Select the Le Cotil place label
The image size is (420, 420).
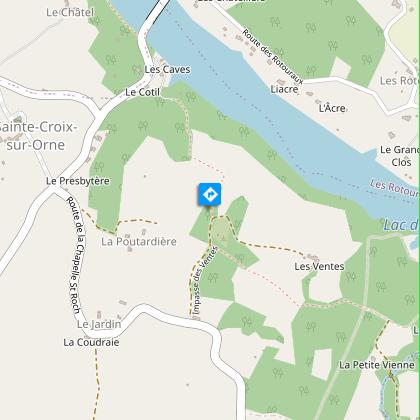(143, 92)
